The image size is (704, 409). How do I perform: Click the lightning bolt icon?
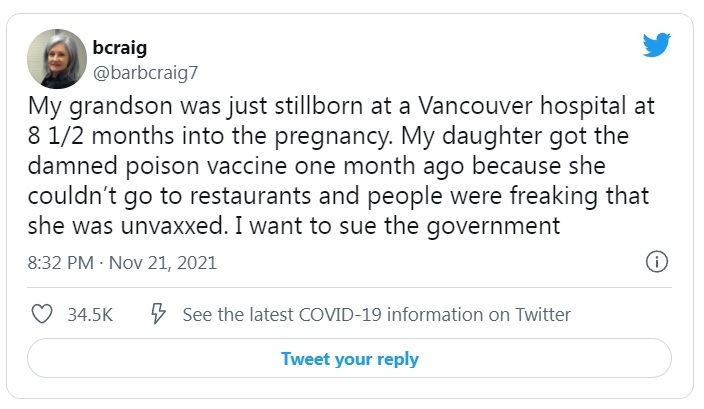[x=157, y=314]
